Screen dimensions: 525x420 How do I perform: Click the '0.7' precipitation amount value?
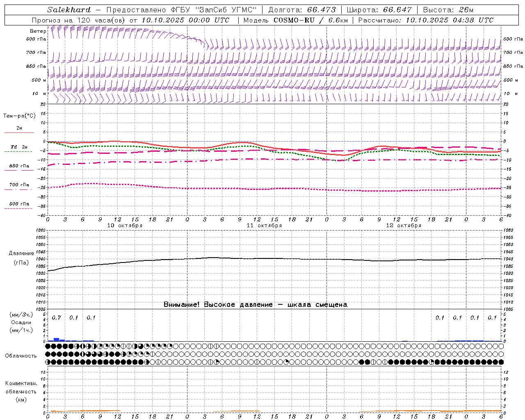coord(56,318)
